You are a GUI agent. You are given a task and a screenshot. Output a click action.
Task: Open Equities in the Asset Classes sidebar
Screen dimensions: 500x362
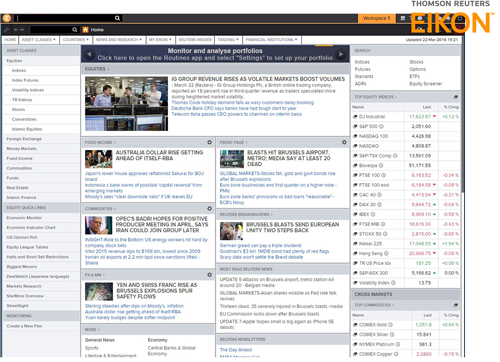(x=14, y=61)
